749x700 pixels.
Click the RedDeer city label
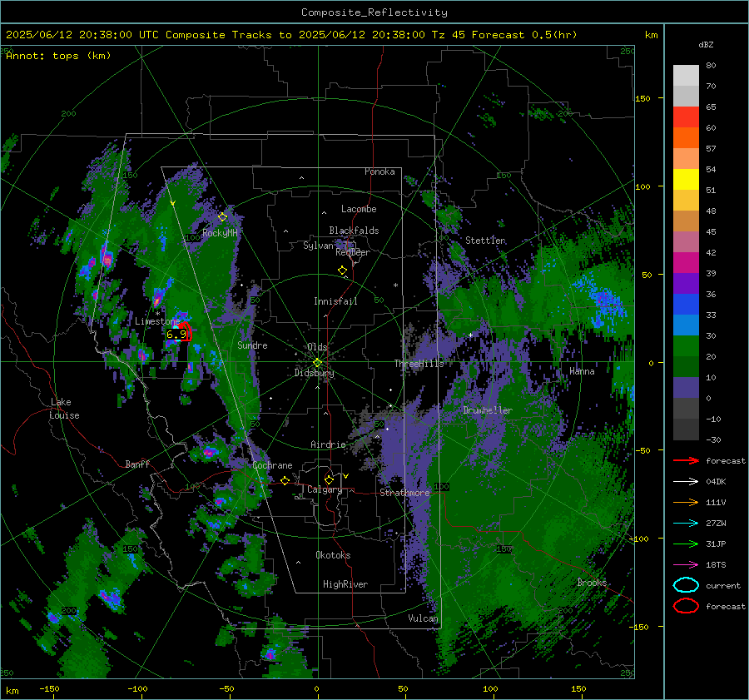353,252
